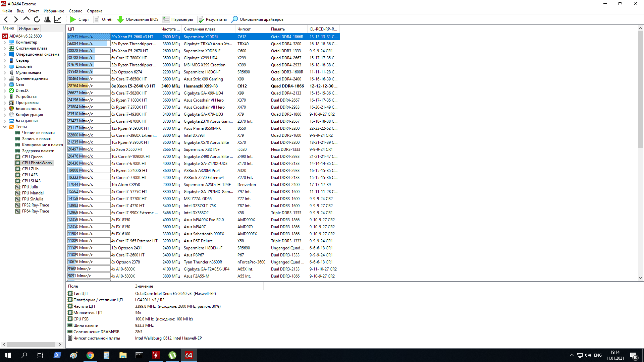Click Results checkmark toolbar icon

(201, 19)
